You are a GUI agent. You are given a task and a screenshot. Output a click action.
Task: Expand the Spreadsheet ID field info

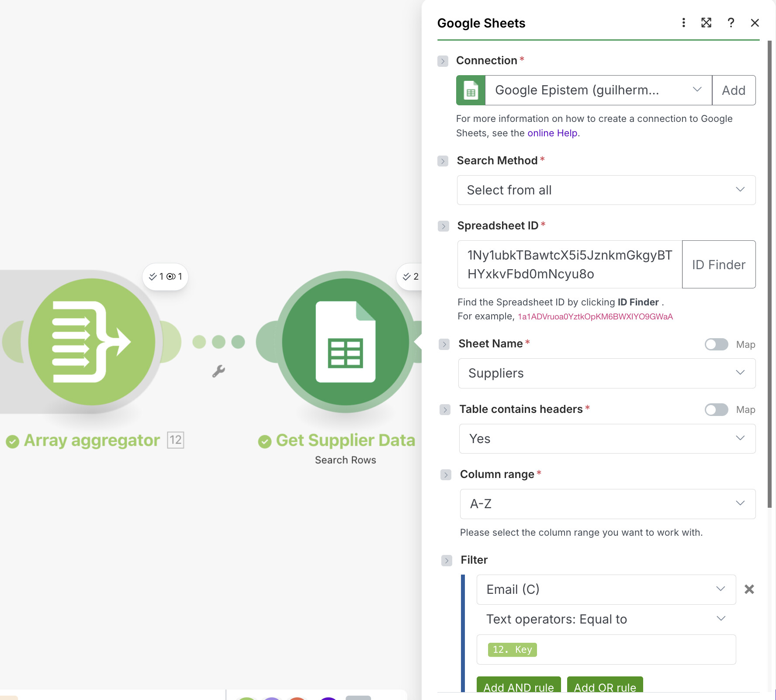point(443,226)
